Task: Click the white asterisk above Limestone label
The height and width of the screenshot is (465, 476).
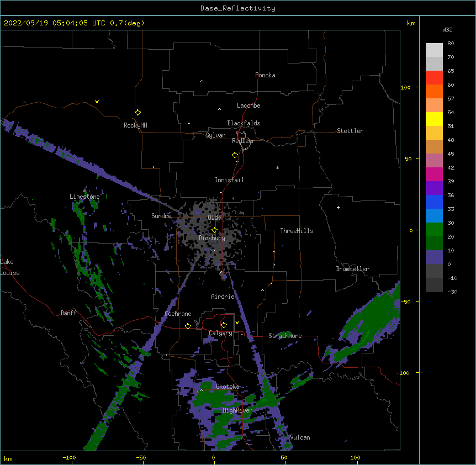Action: pyautogui.click(x=84, y=191)
